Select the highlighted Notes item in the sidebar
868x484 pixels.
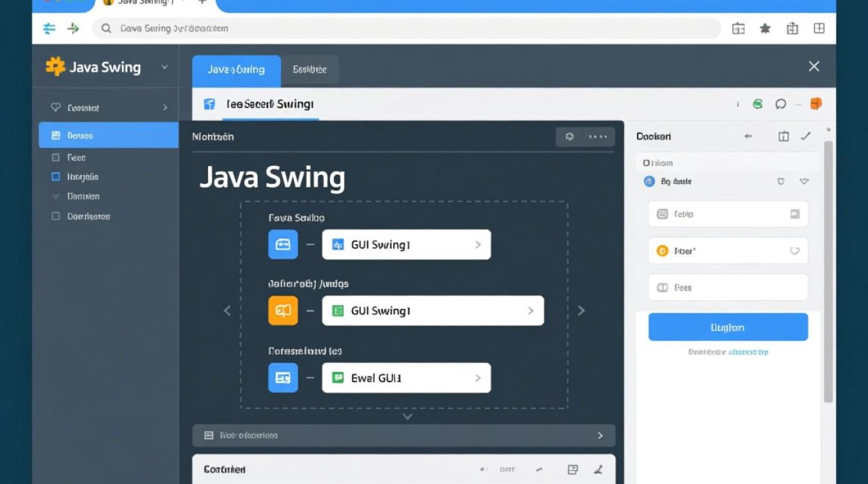[x=108, y=135]
